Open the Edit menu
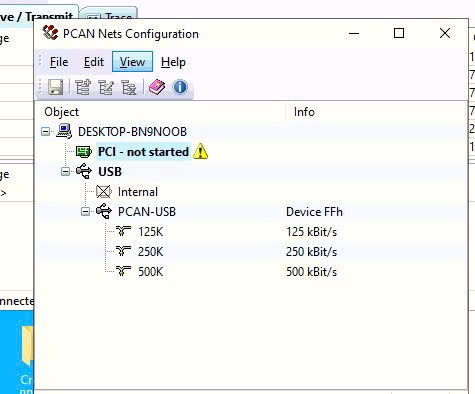This screenshot has width=475, height=394. click(94, 62)
